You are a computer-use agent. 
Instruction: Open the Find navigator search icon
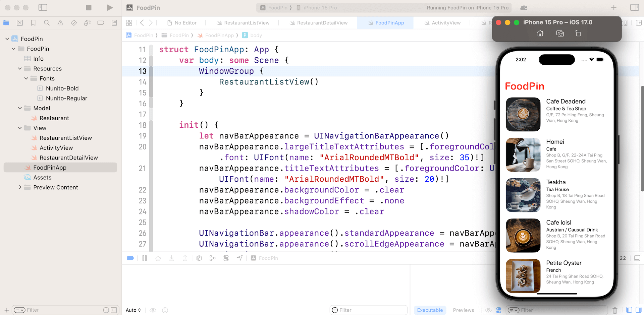[47, 23]
